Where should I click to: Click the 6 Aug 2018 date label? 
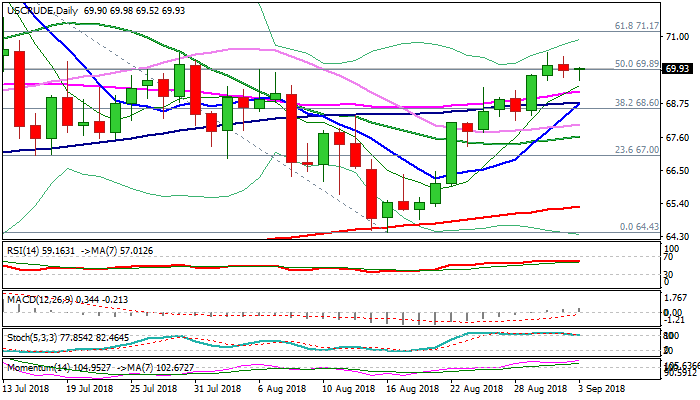point(281,387)
